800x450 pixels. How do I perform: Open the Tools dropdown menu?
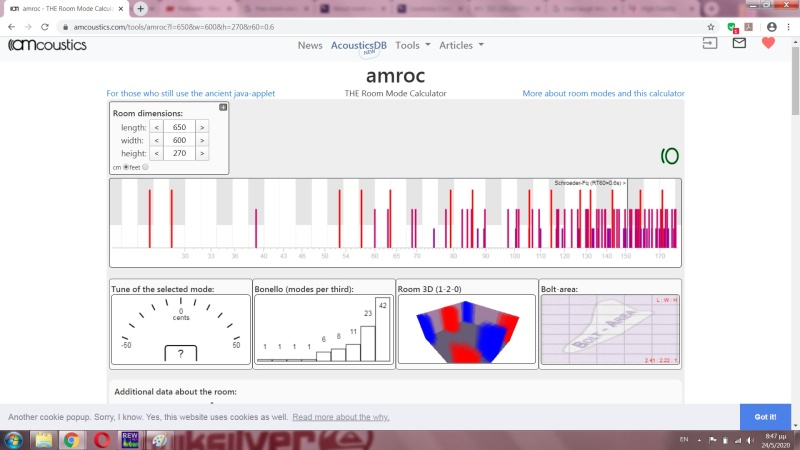pyautogui.click(x=413, y=45)
